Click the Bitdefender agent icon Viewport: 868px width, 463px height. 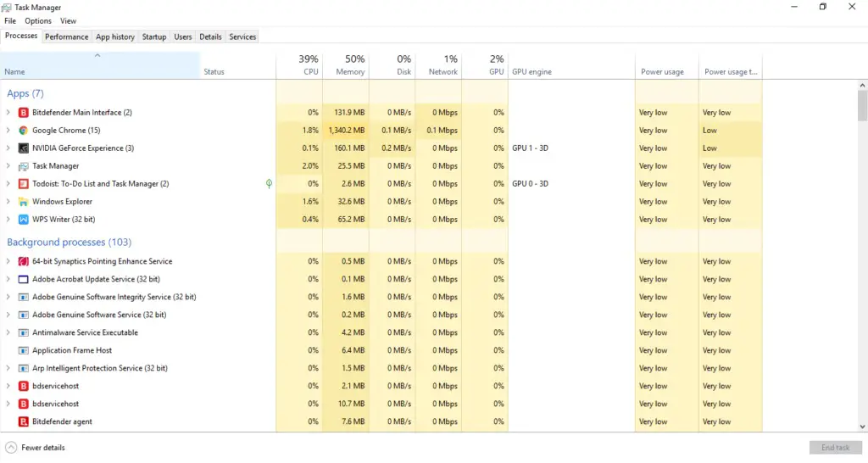click(23, 421)
